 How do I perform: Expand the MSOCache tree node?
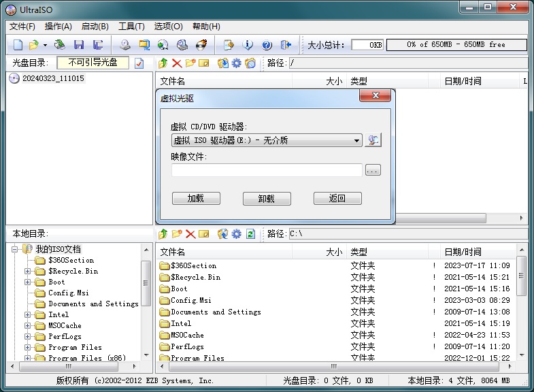27,325
